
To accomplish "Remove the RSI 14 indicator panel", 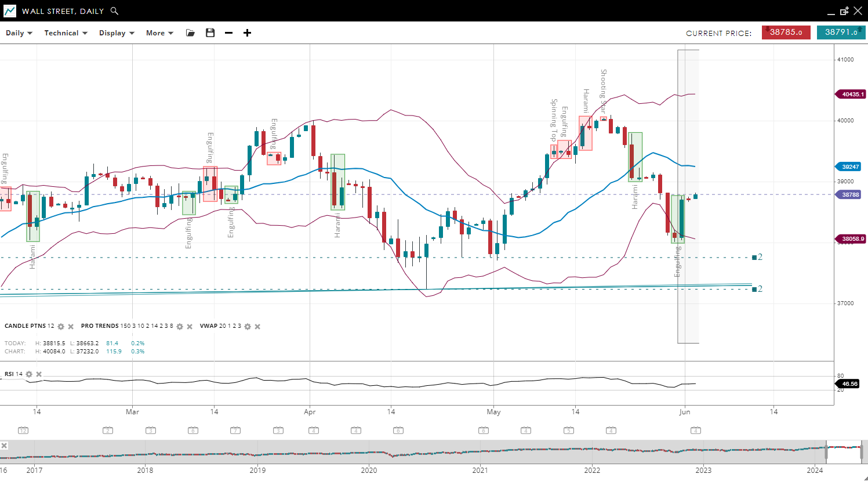I will [x=39, y=374].
